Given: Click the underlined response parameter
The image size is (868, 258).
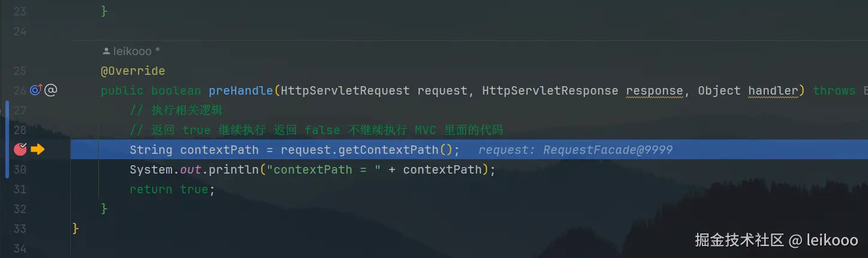Looking at the screenshot, I should tap(654, 91).
